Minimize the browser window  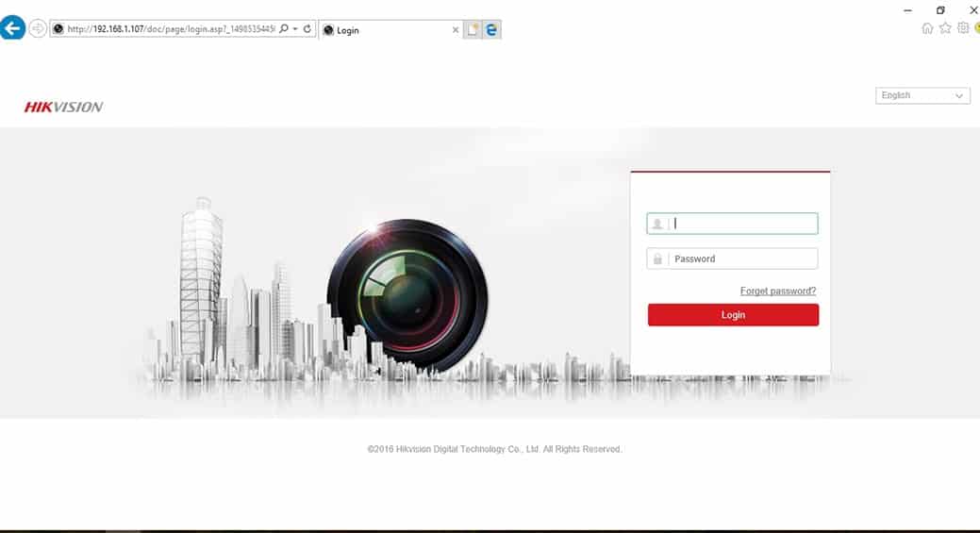tap(907, 10)
